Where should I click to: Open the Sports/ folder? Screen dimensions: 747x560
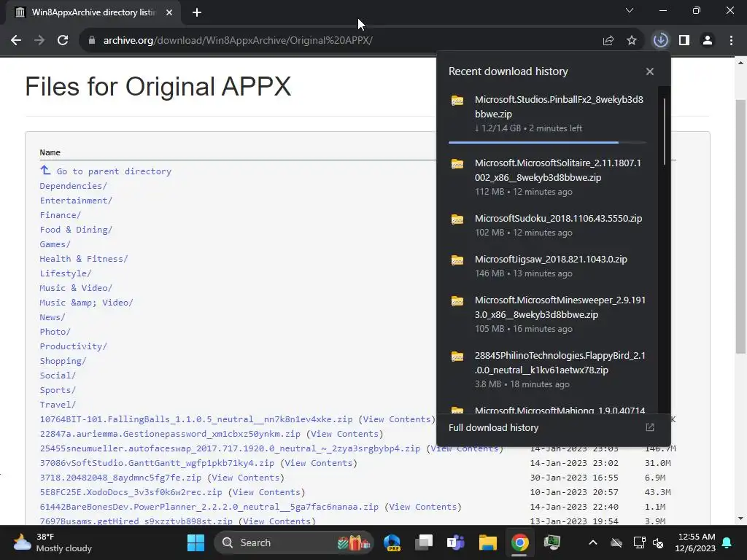coord(58,390)
